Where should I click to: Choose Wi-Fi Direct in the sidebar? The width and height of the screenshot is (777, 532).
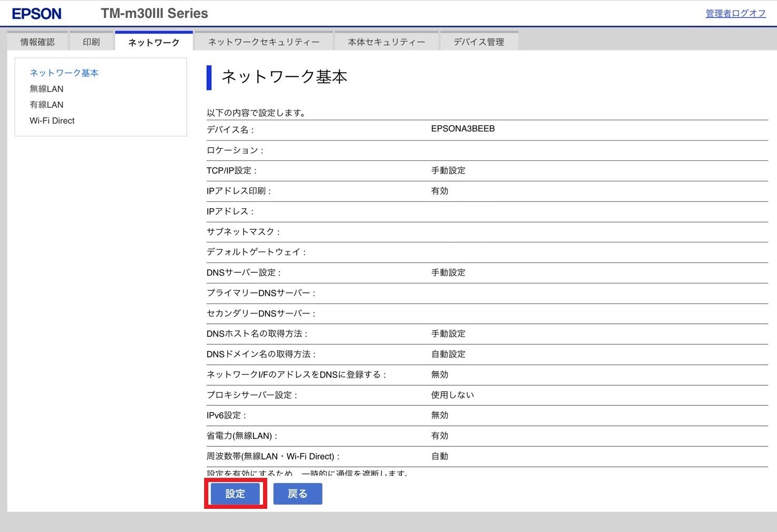[52, 120]
